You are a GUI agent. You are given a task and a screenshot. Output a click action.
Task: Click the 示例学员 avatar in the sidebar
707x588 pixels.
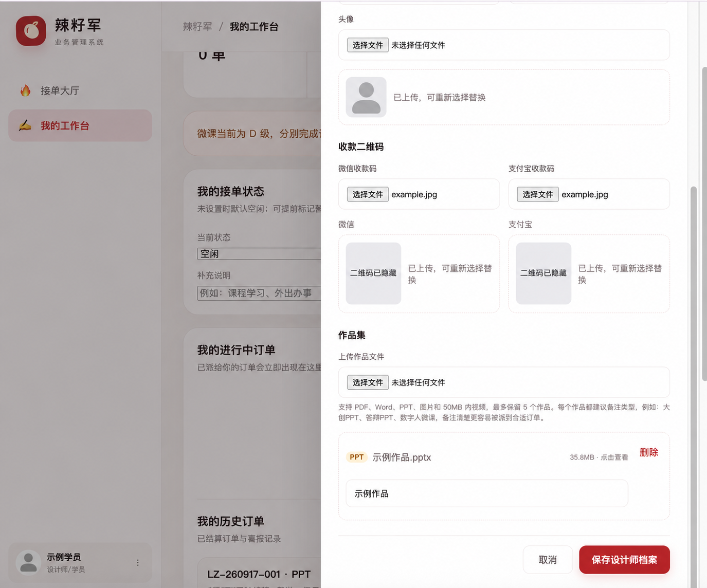click(x=28, y=562)
